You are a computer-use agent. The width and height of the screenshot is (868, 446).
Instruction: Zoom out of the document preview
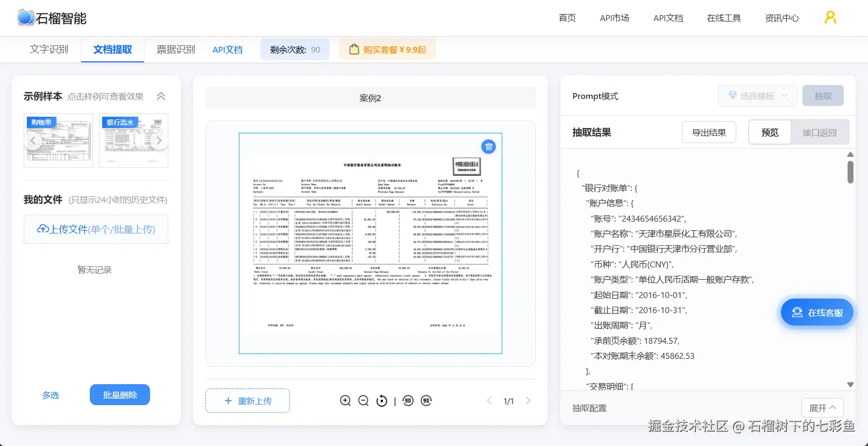click(364, 401)
